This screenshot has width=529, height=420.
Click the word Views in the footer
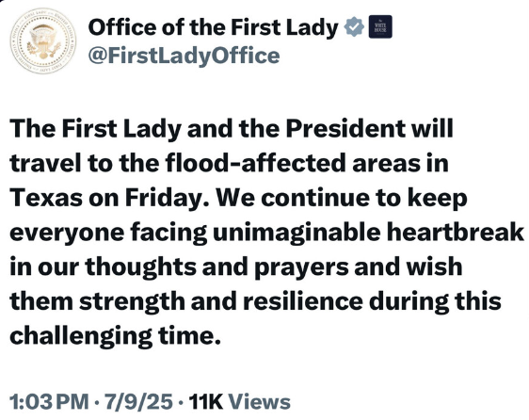point(260,401)
